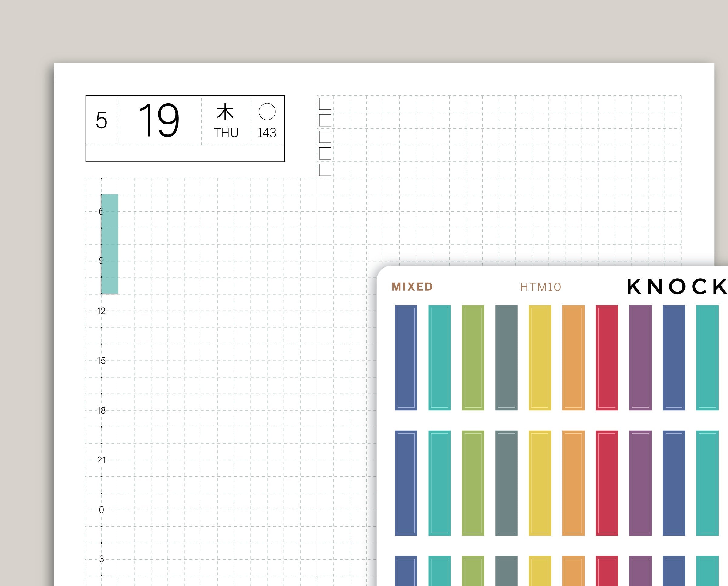Screen dimensions: 728x586
Task: Pick the yellow sticker in the top row
Action: click(540, 358)
